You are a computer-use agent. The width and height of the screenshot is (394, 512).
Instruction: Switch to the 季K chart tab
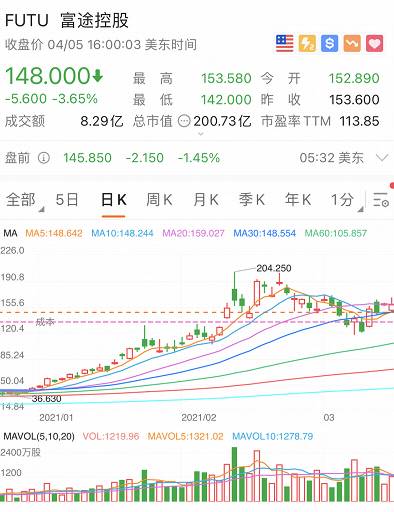[x=252, y=200]
